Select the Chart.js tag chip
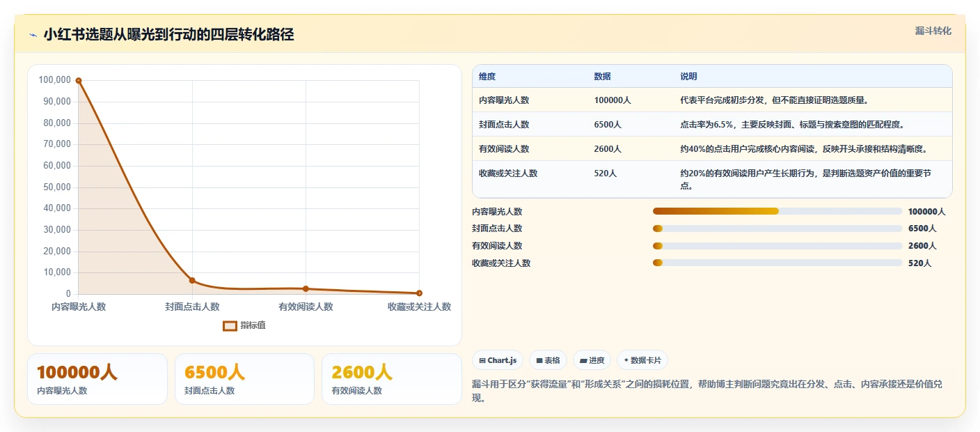The height and width of the screenshot is (432, 980). tap(498, 360)
